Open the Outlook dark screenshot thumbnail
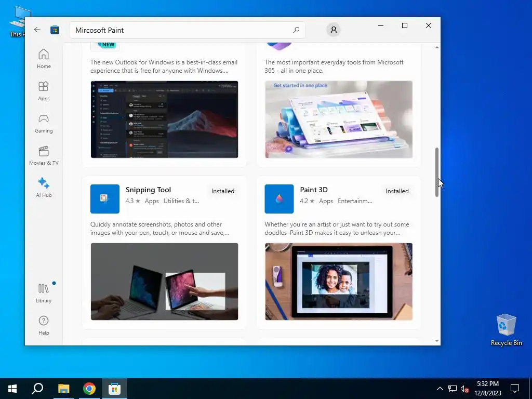The height and width of the screenshot is (399, 532). (165, 119)
